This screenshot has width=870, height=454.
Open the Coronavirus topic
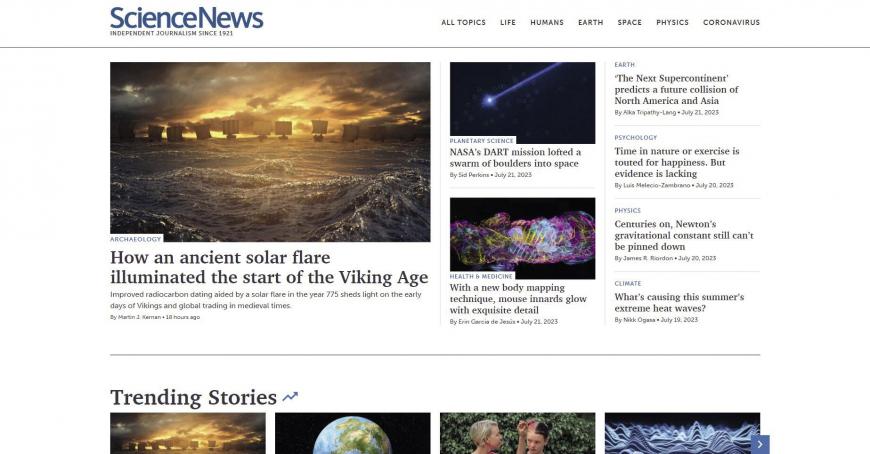click(x=731, y=23)
